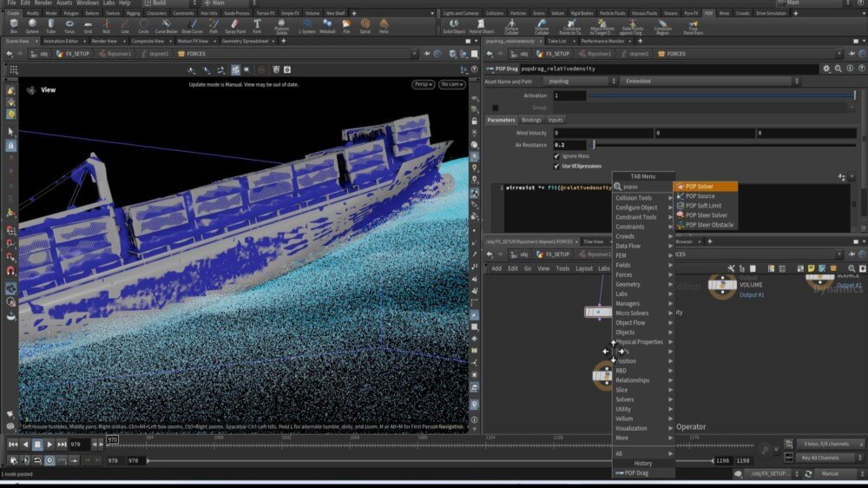Click the Layout menu in network editor
Screen dimensions: 868x488
tap(583, 268)
